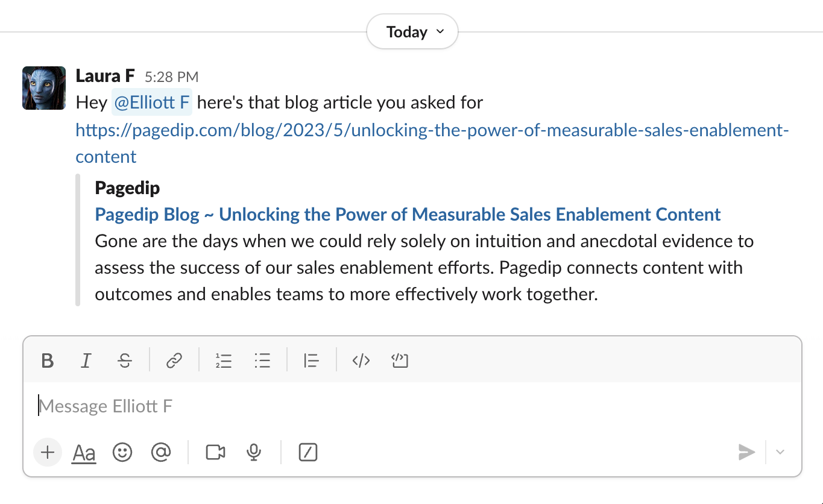Toggle bold formatting in the composer

pyautogui.click(x=48, y=361)
